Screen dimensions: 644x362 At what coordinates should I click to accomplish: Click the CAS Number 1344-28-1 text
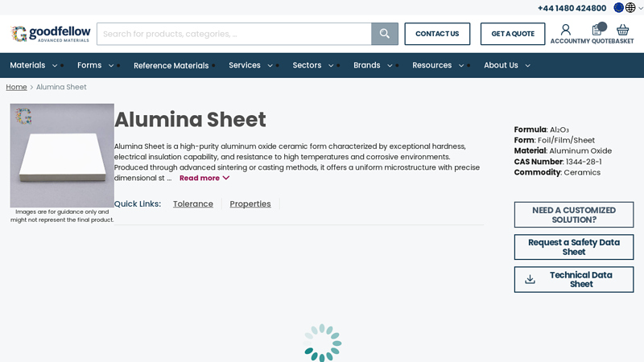pos(558,162)
